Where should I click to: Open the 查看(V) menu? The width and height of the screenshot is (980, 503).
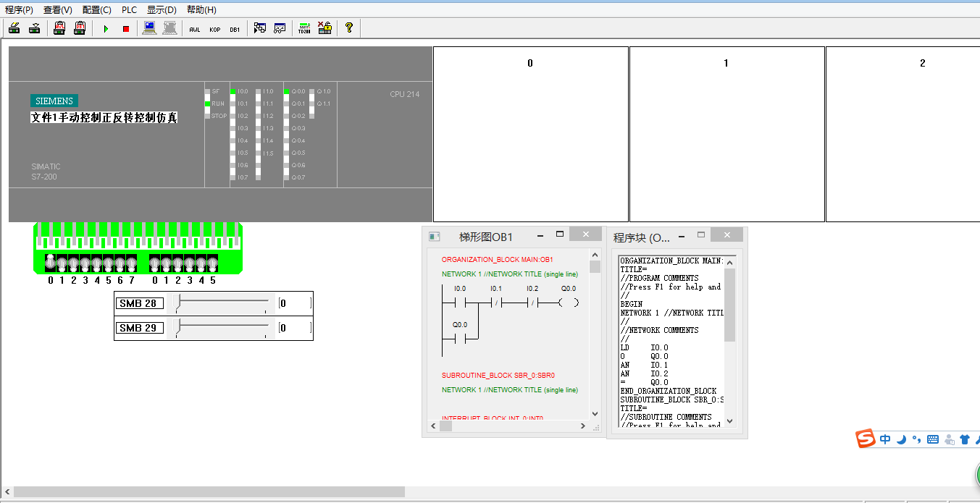(58, 9)
